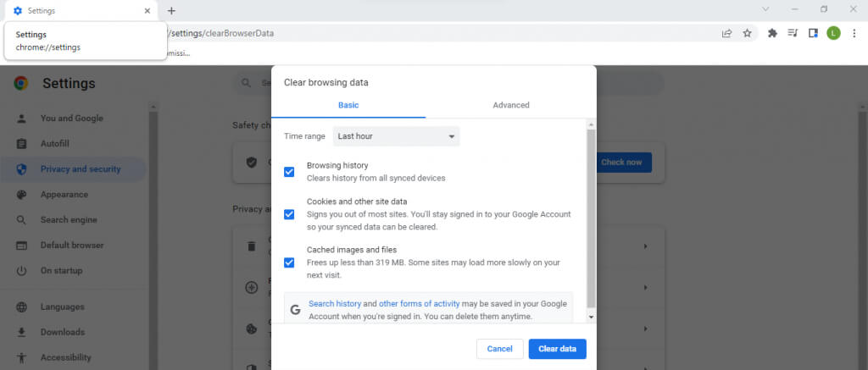Screen dimensions: 868x370
Task: Click the Extensions puzzle icon
Action: pyautogui.click(x=772, y=33)
